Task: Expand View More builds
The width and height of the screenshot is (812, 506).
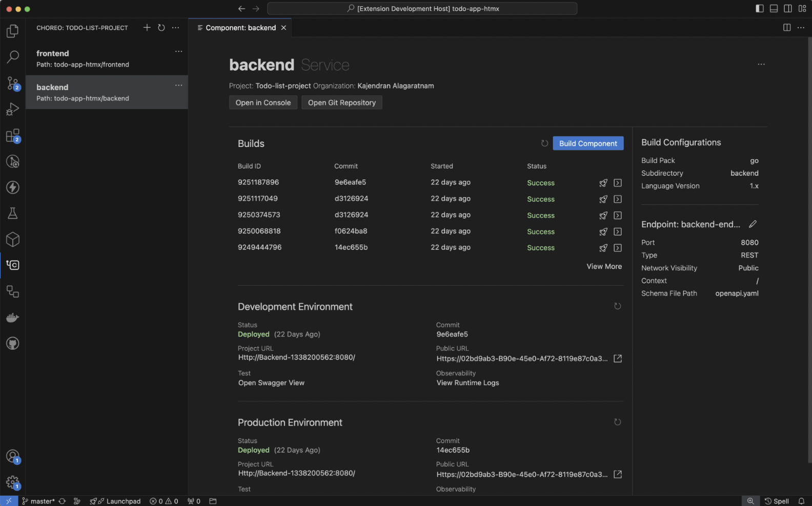Action: (x=604, y=266)
